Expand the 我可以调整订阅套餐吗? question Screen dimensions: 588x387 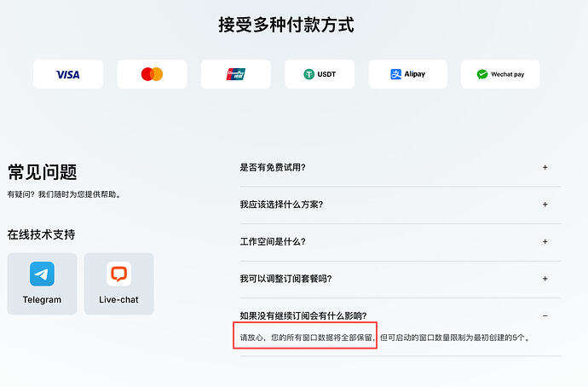pyautogui.click(x=401, y=279)
